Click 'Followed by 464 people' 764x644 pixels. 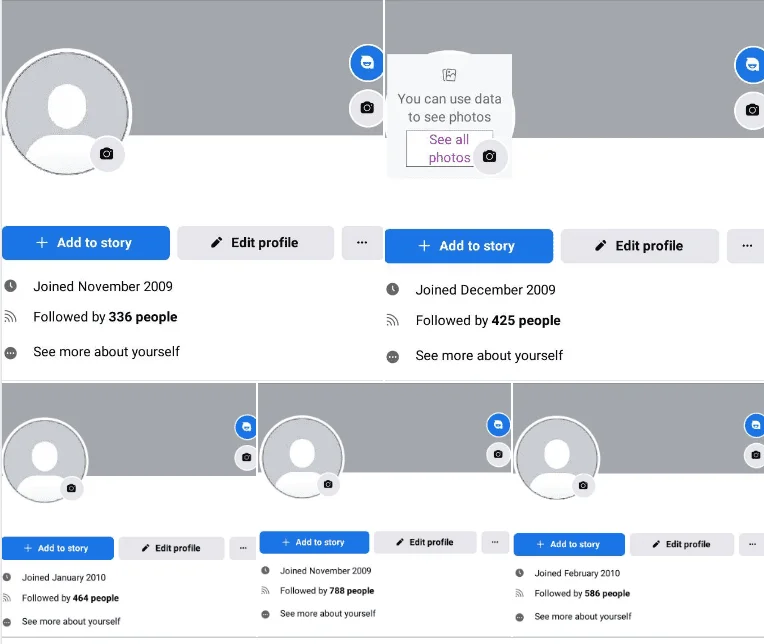70,598
